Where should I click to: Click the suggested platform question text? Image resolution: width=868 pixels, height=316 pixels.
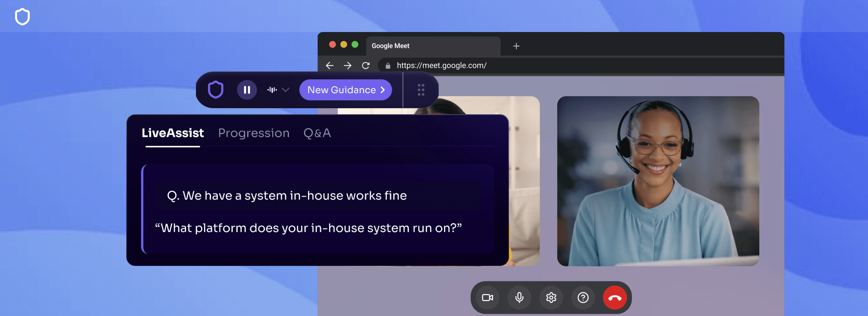point(308,228)
